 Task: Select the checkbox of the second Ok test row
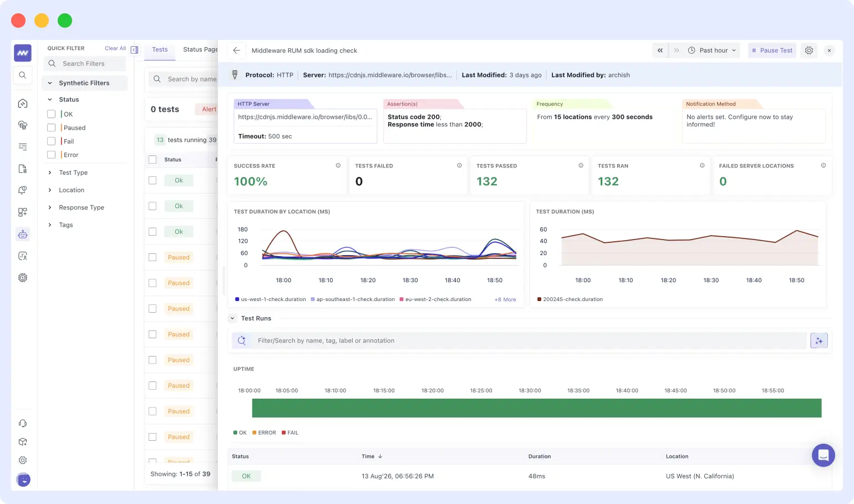pyautogui.click(x=152, y=206)
